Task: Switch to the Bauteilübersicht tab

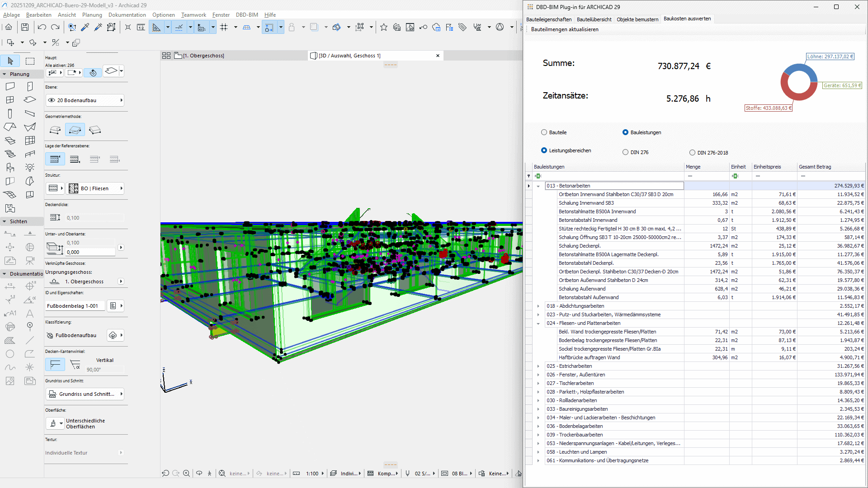Action: pyautogui.click(x=594, y=19)
